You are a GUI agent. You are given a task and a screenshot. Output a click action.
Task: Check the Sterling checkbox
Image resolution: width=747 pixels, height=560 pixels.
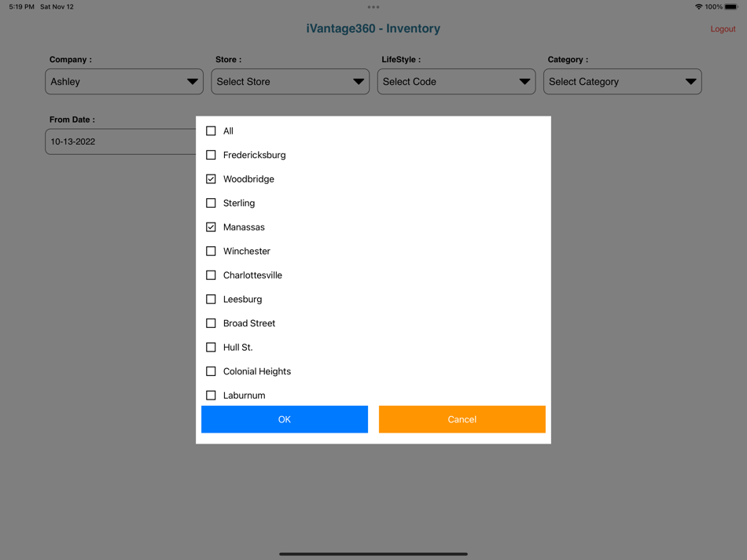(211, 203)
